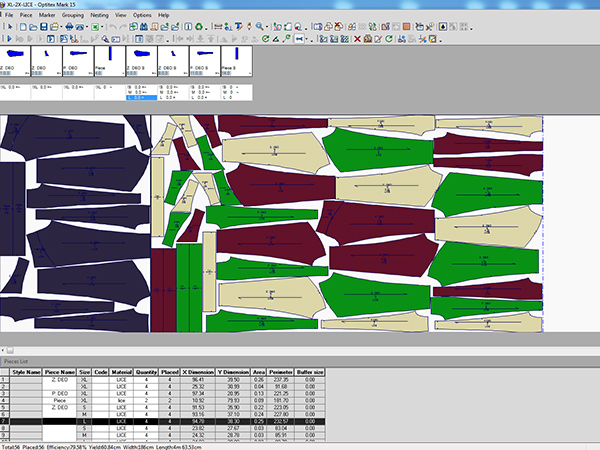Open the View menu
The image size is (600, 450).
pyautogui.click(x=121, y=15)
